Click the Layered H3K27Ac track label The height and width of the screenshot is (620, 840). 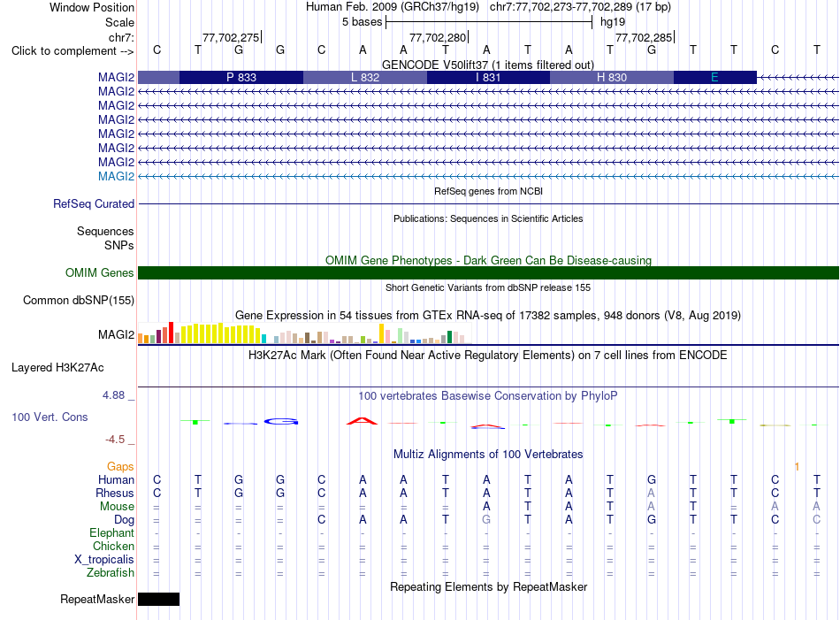pos(57,368)
